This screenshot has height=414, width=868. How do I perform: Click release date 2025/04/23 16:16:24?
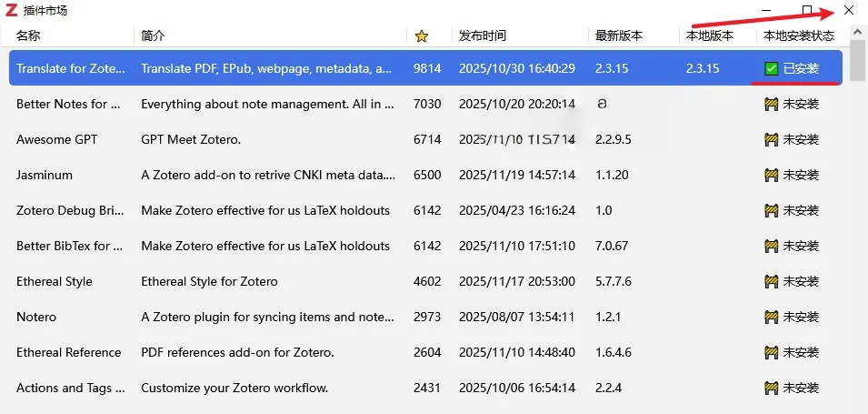(x=517, y=210)
